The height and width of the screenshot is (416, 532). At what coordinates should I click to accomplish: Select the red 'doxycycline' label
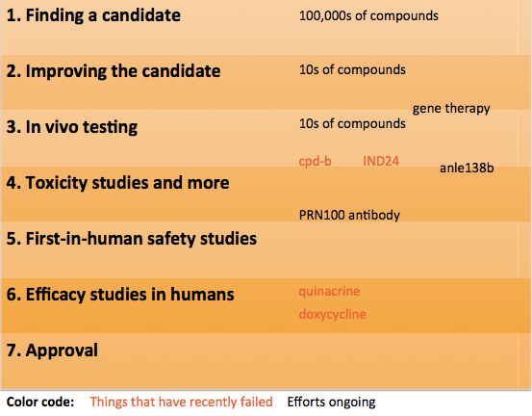[333, 315]
